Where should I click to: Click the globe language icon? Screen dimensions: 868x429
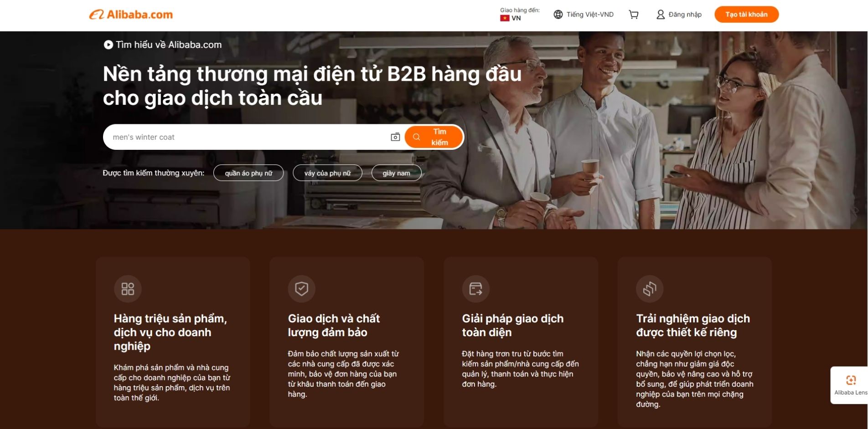tap(558, 15)
